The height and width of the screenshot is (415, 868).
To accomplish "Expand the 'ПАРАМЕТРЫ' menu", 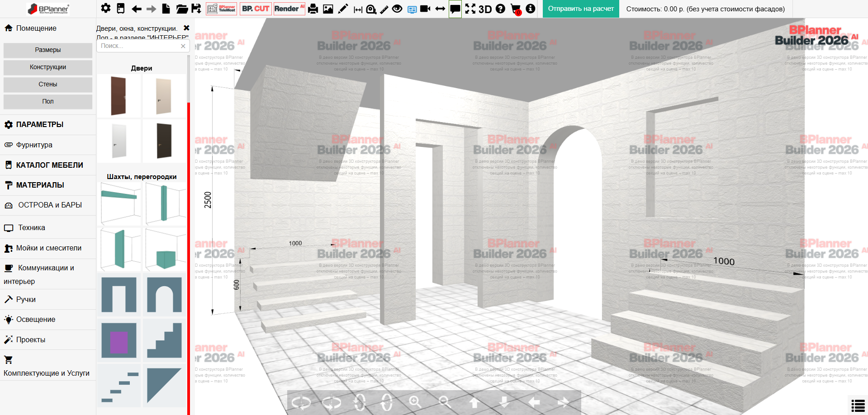I will coord(48,125).
